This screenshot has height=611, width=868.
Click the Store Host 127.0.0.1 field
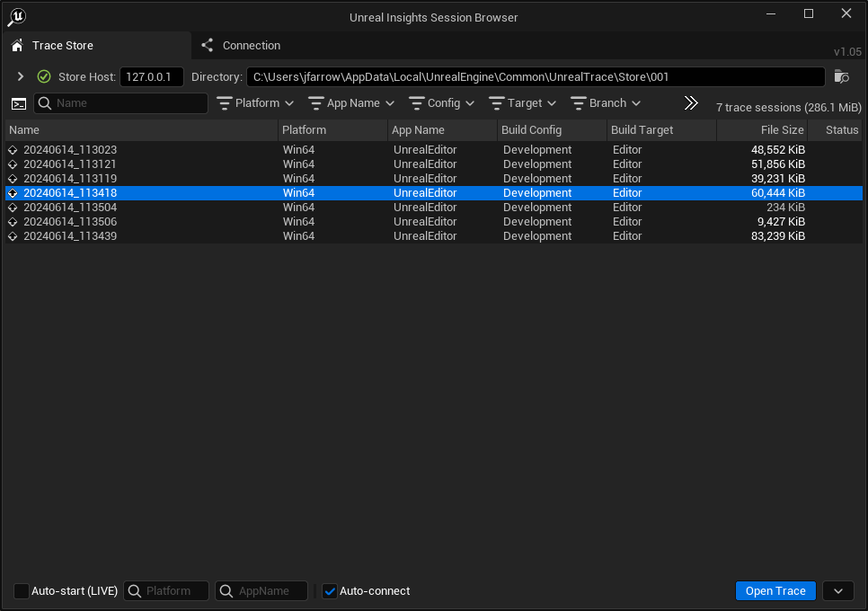click(152, 77)
